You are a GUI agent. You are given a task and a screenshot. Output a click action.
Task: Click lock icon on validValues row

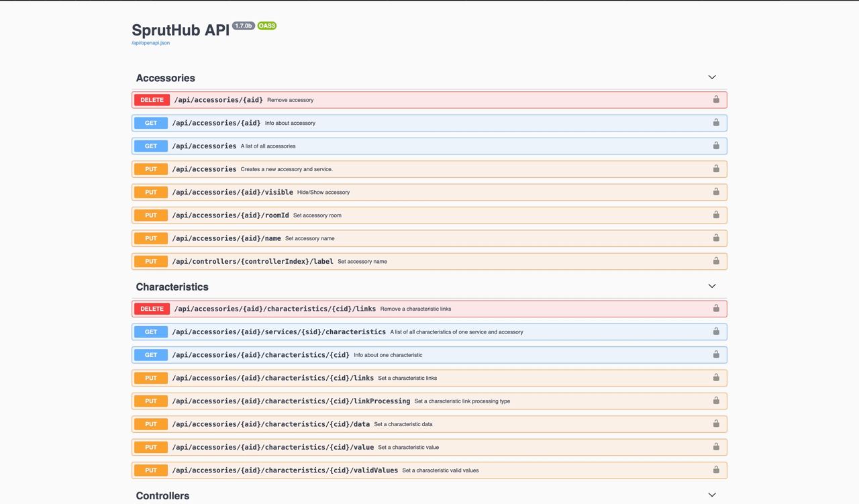pyautogui.click(x=716, y=470)
